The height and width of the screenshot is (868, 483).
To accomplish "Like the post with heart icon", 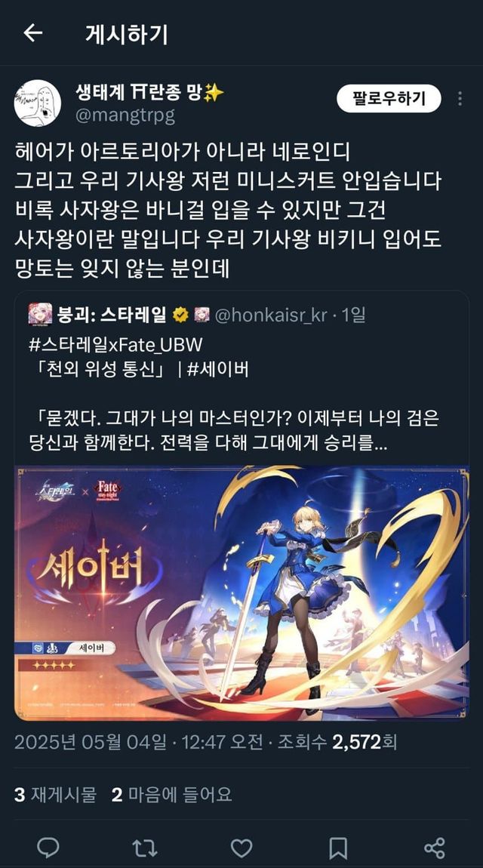I will 241,847.
